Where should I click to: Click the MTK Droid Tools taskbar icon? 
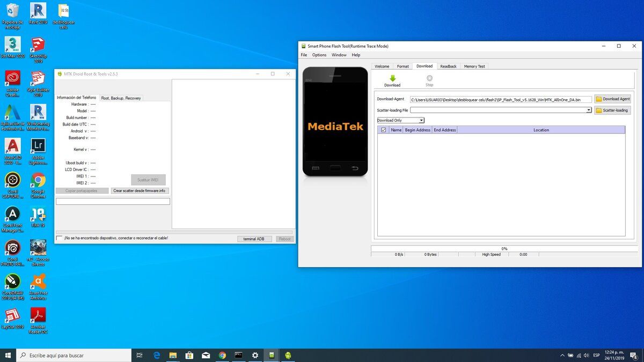(288, 355)
